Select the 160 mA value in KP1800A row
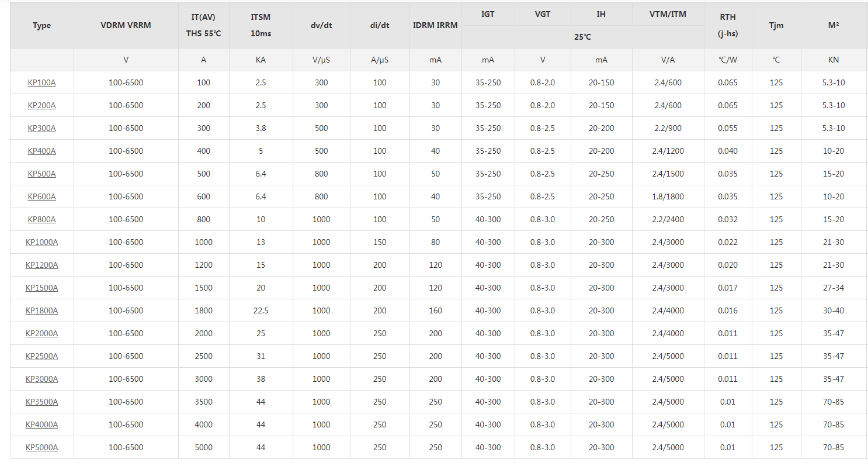 [435, 310]
